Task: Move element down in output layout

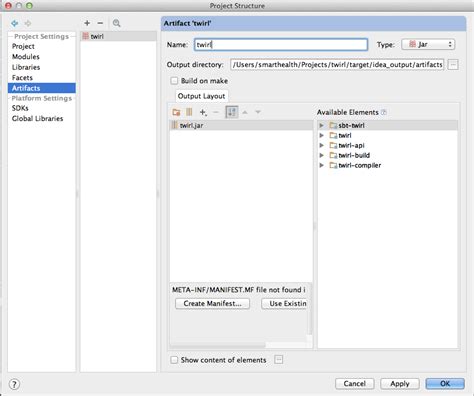Action: tap(258, 112)
